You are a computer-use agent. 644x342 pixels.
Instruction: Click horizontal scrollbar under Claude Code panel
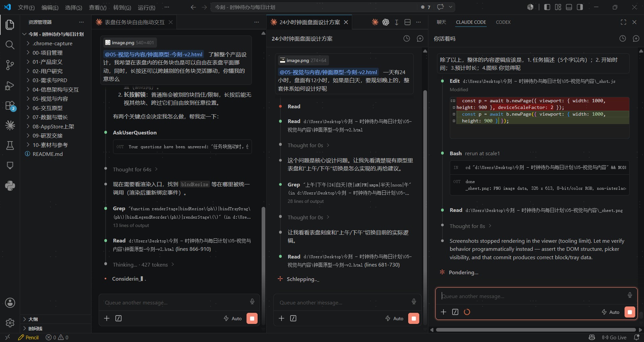[x=536, y=330]
